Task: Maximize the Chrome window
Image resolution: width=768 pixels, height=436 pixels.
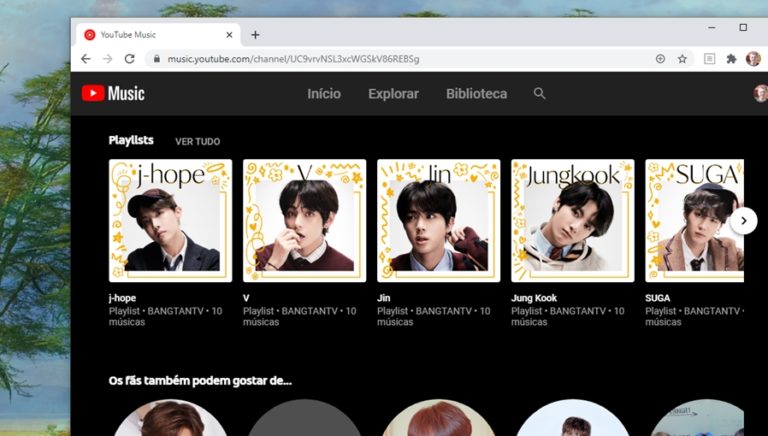Action: pos(743,27)
